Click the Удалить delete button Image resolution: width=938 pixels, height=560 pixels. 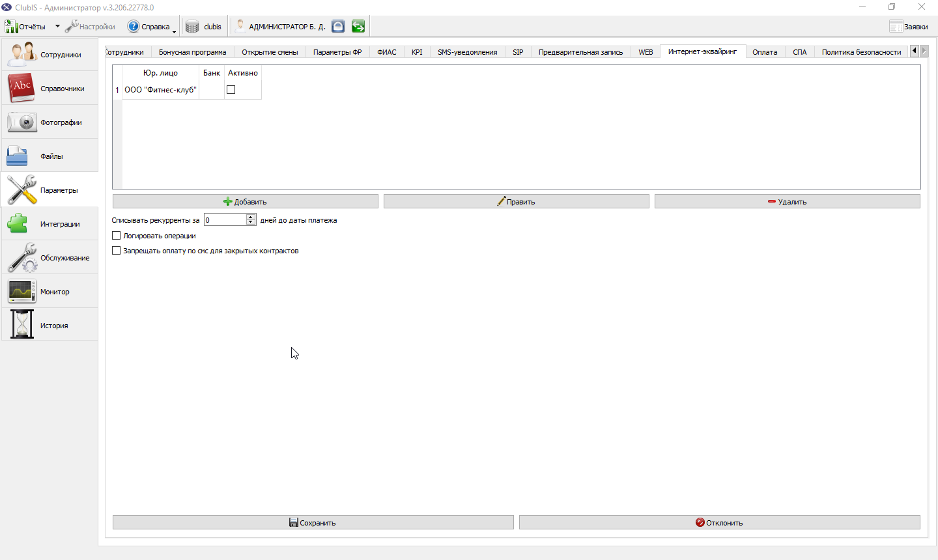(x=788, y=202)
